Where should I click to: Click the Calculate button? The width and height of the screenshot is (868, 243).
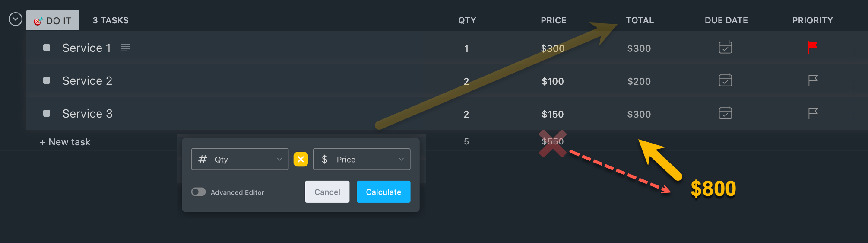(x=383, y=192)
